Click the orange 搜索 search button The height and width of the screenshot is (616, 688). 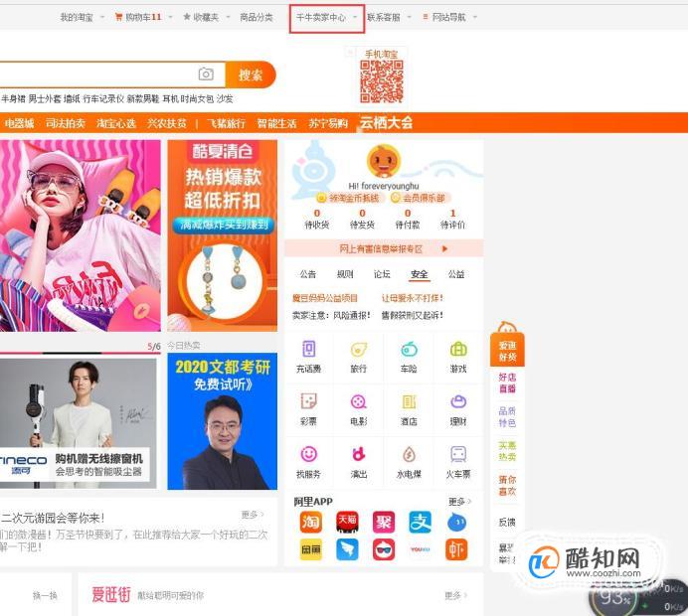[251, 75]
